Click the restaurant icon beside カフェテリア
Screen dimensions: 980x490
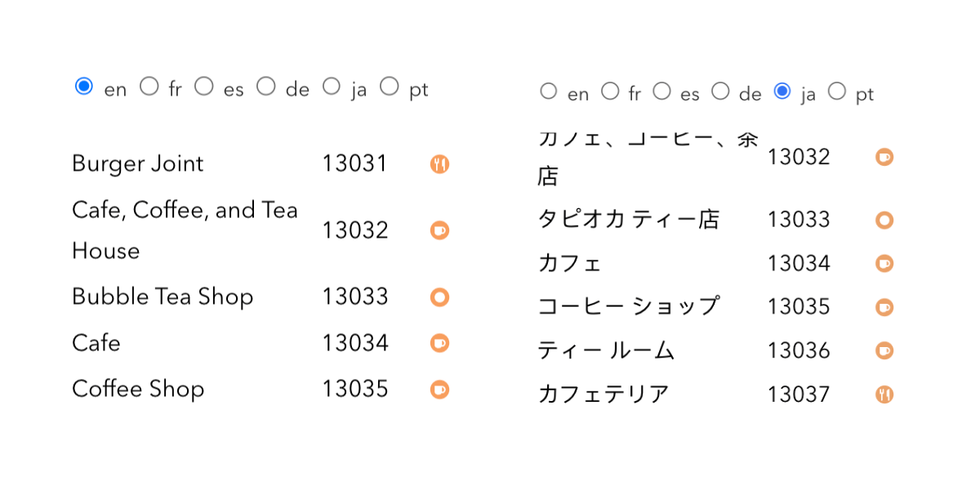coord(884,394)
